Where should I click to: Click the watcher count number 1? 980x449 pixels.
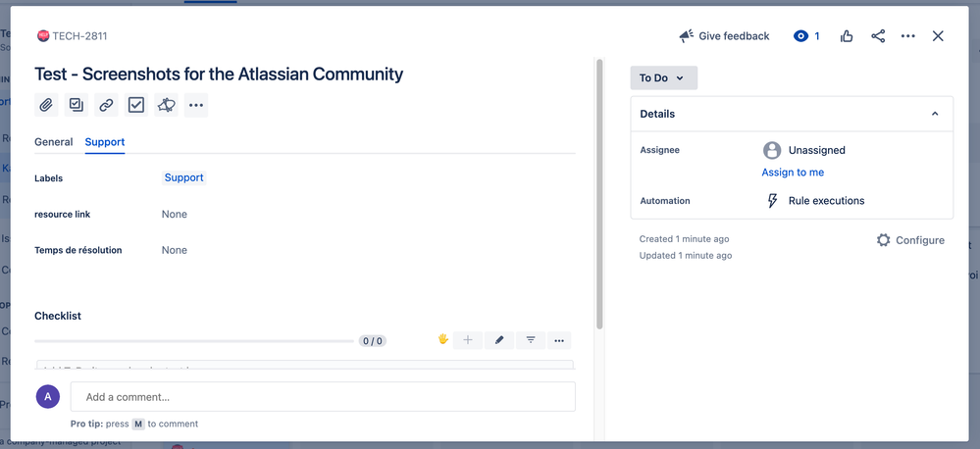pyautogui.click(x=817, y=36)
